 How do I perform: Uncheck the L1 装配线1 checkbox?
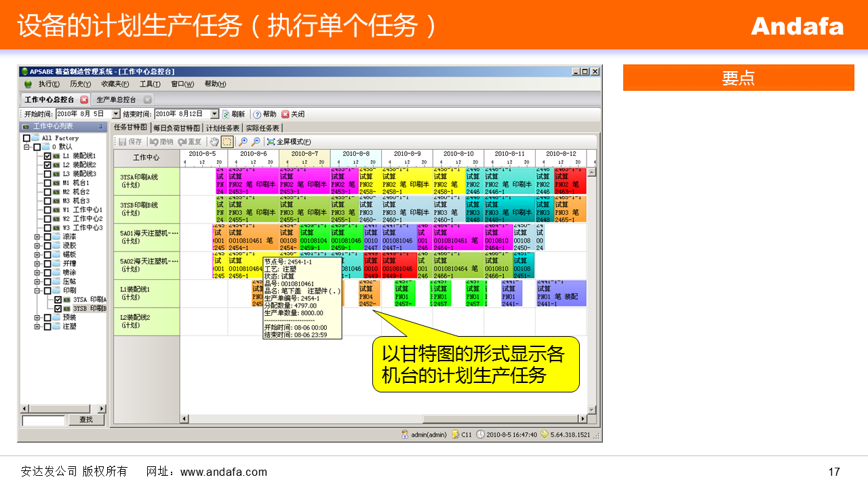(x=47, y=156)
